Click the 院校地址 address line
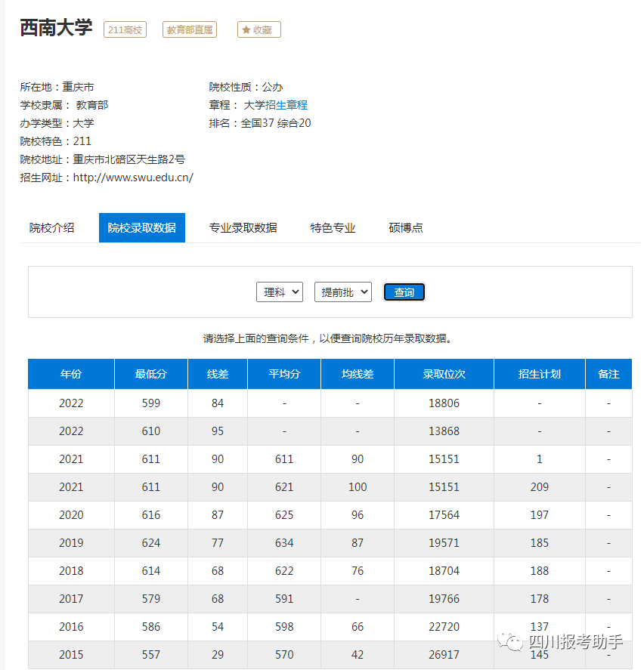This screenshot has height=670, width=644. point(103,159)
